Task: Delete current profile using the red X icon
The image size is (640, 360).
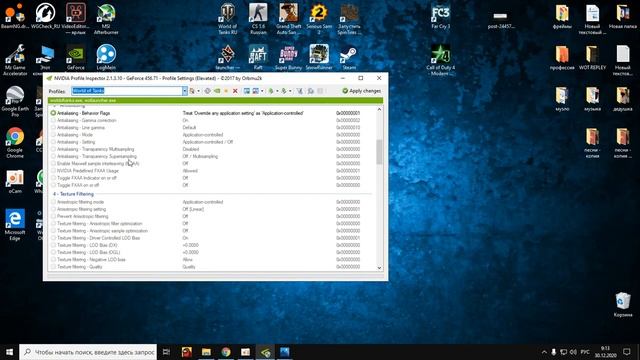Action: click(x=235, y=91)
